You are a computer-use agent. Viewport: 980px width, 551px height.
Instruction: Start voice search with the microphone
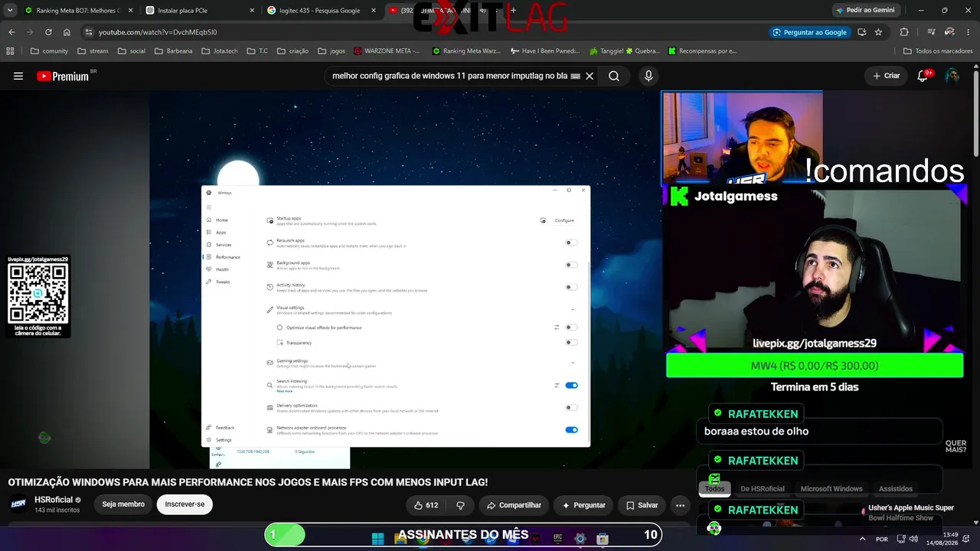(x=648, y=76)
